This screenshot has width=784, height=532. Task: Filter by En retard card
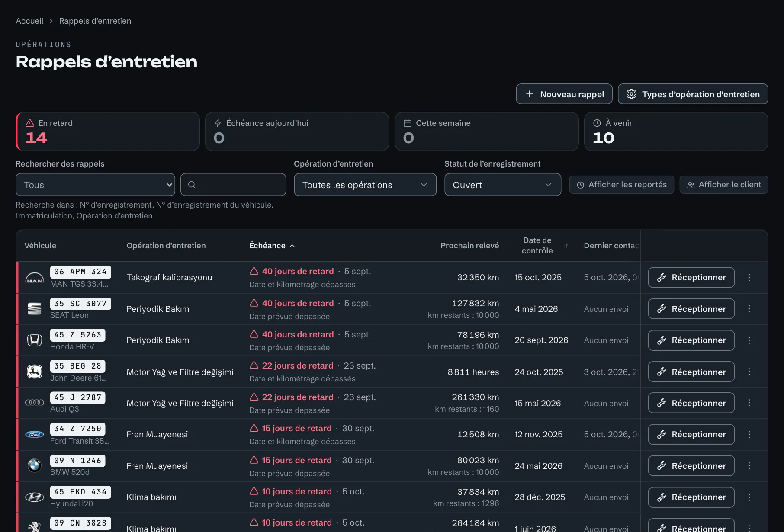108,131
